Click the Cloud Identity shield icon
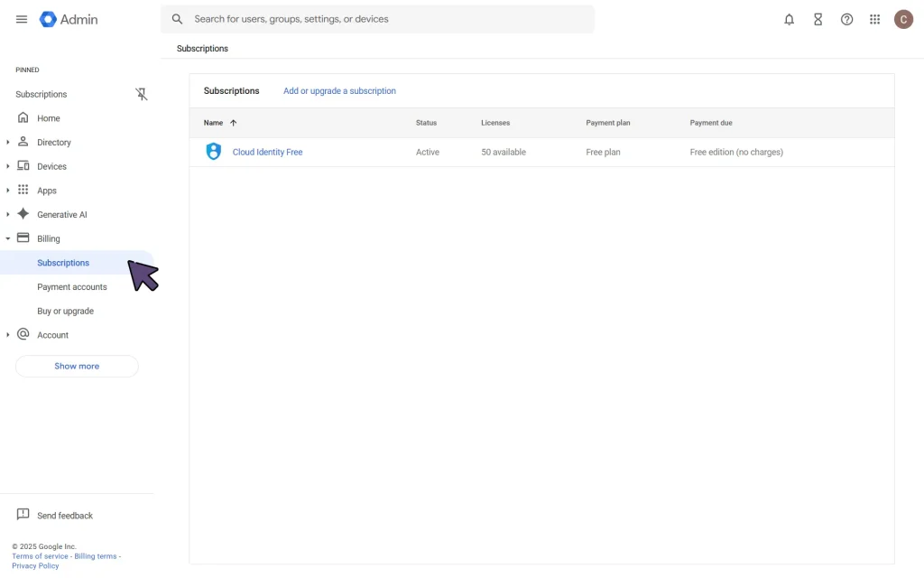The width and height of the screenshot is (924, 578). [213, 152]
